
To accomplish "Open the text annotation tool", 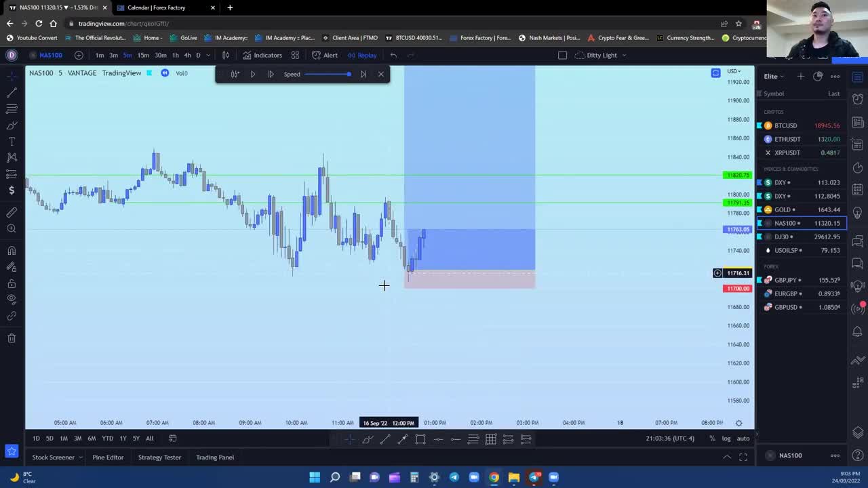I will click(12, 142).
